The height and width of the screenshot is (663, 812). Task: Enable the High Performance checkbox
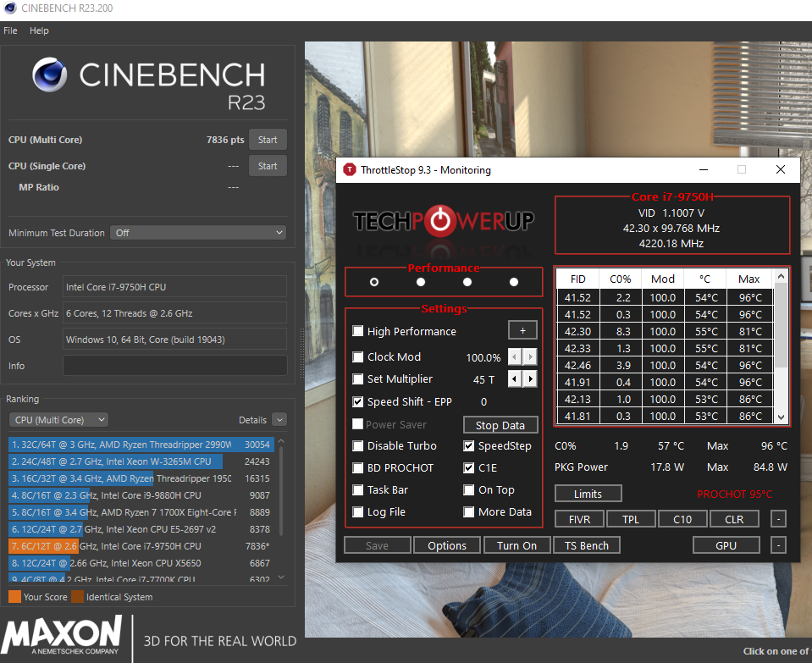pos(358,331)
